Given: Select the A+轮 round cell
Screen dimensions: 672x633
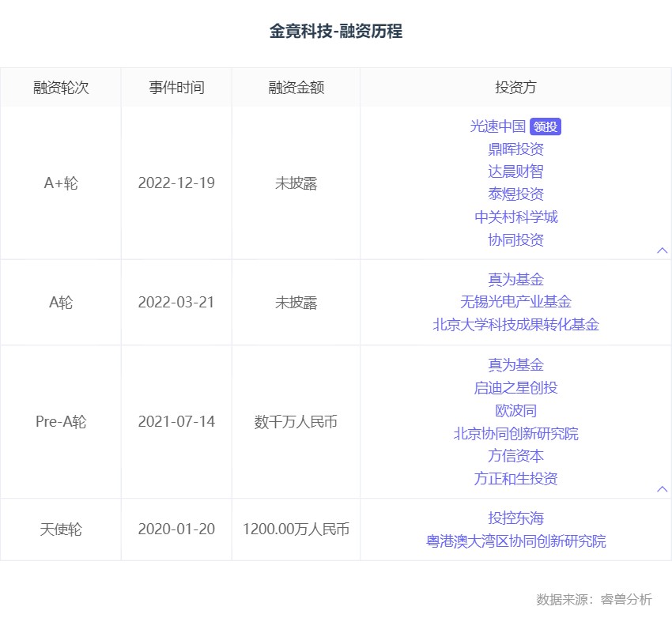Looking at the screenshot, I should [61, 183].
